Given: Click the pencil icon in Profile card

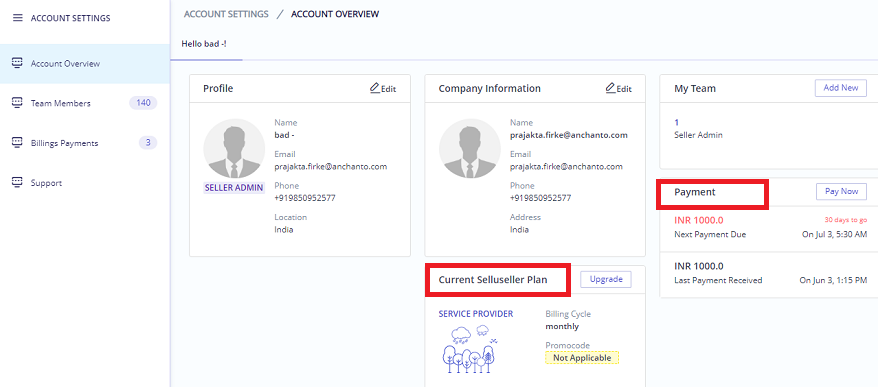Looking at the screenshot, I should click(x=375, y=88).
